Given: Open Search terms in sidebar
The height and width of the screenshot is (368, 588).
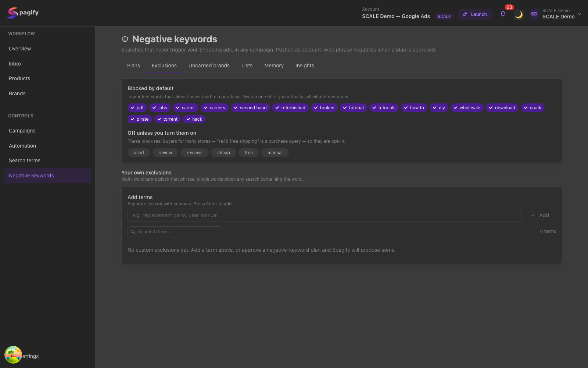Looking at the screenshot, I should point(47,160).
